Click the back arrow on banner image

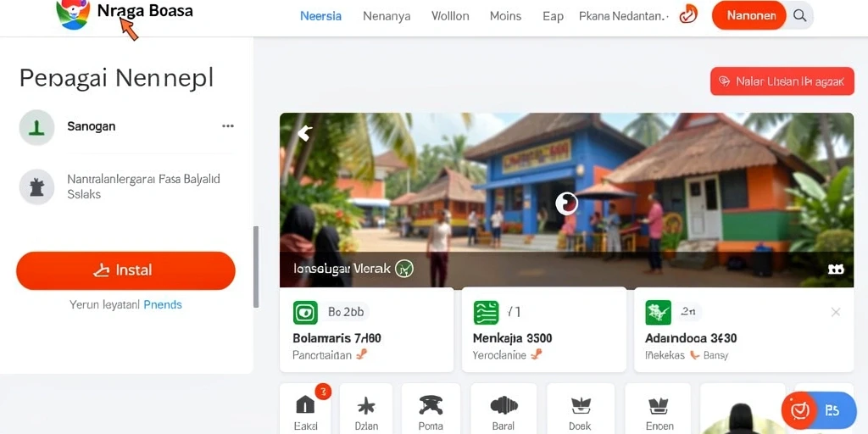(304, 133)
